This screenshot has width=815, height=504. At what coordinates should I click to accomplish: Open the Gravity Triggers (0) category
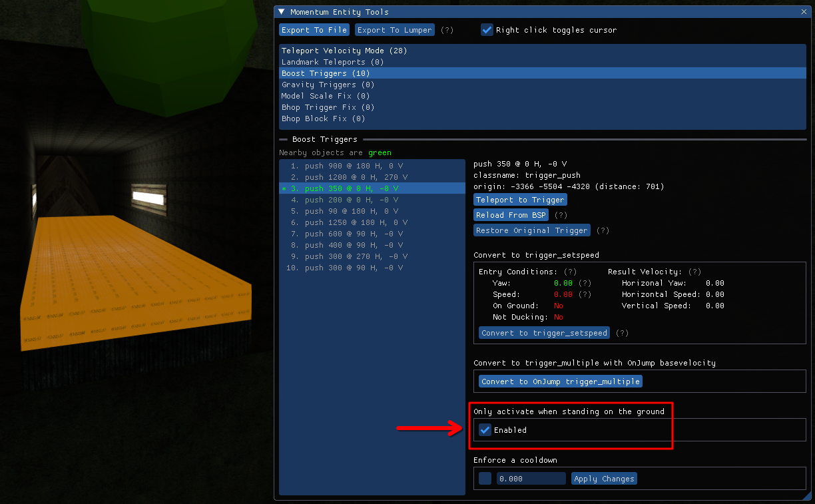[x=328, y=85]
